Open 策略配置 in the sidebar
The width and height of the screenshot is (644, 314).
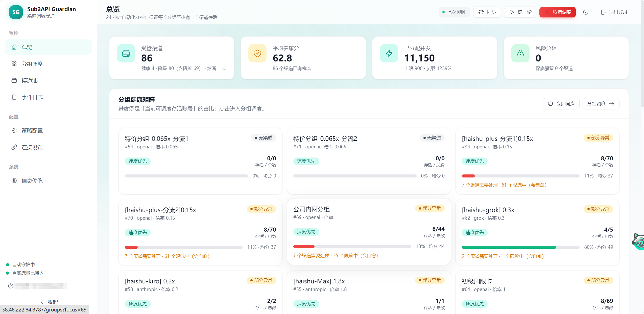pos(48,130)
